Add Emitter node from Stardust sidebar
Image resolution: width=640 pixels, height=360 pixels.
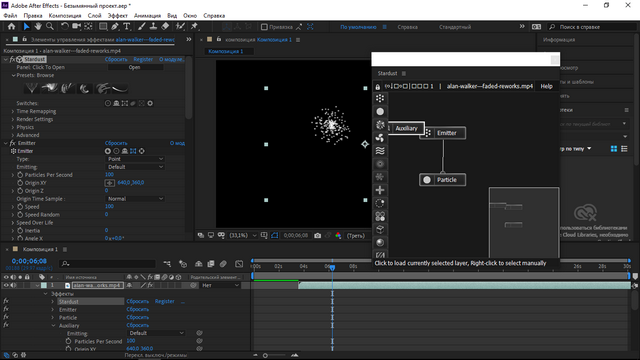point(380,98)
